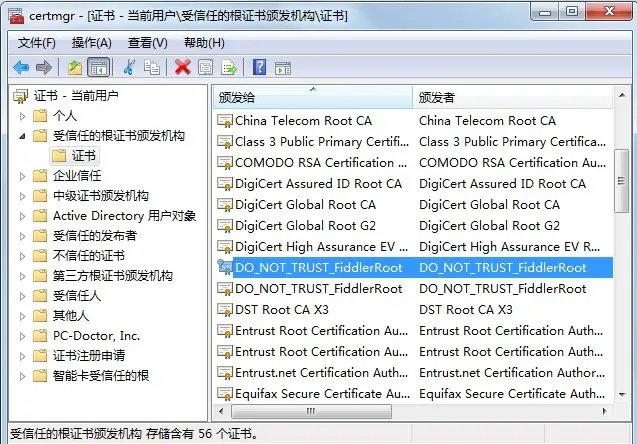The width and height of the screenshot is (637, 444).
Task: Select 中级证书颁发机构 in the tree
Action: pyautogui.click(x=101, y=196)
